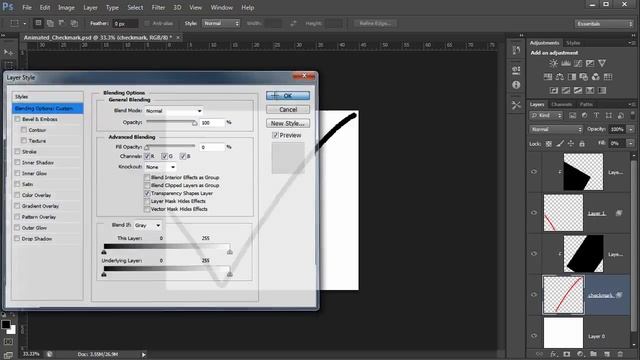The width and height of the screenshot is (640, 360).
Task: Click the Opacity slider handle in dialog
Action: [x=194, y=123]
